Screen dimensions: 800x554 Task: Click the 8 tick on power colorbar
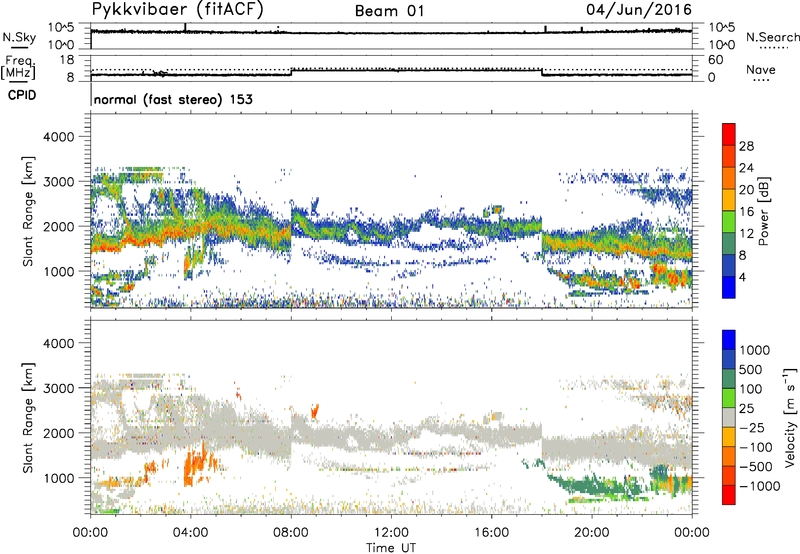(x=742, y=255)
